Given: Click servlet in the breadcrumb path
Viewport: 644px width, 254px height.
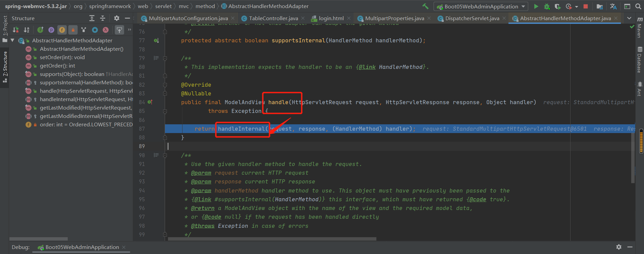Looking at the screenshot, I should [x=163, y=6].
